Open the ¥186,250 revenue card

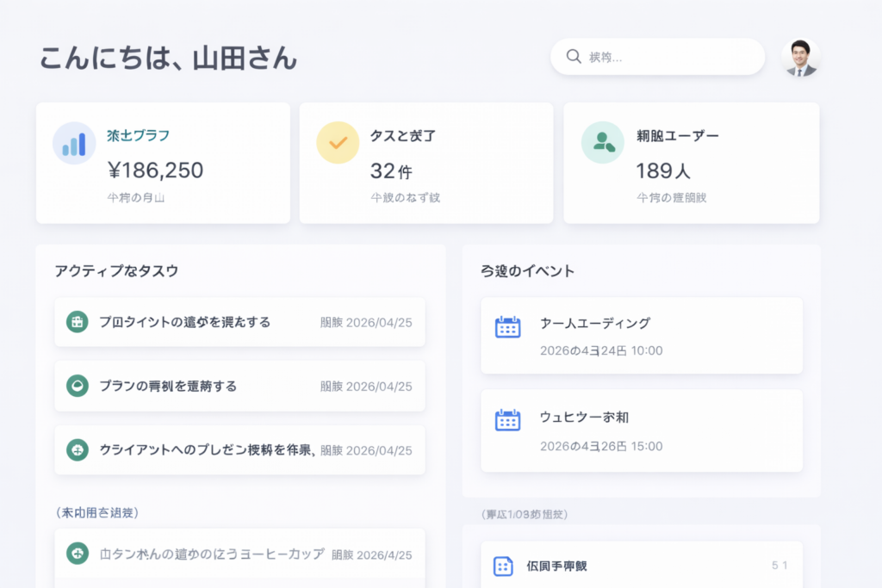163,163
